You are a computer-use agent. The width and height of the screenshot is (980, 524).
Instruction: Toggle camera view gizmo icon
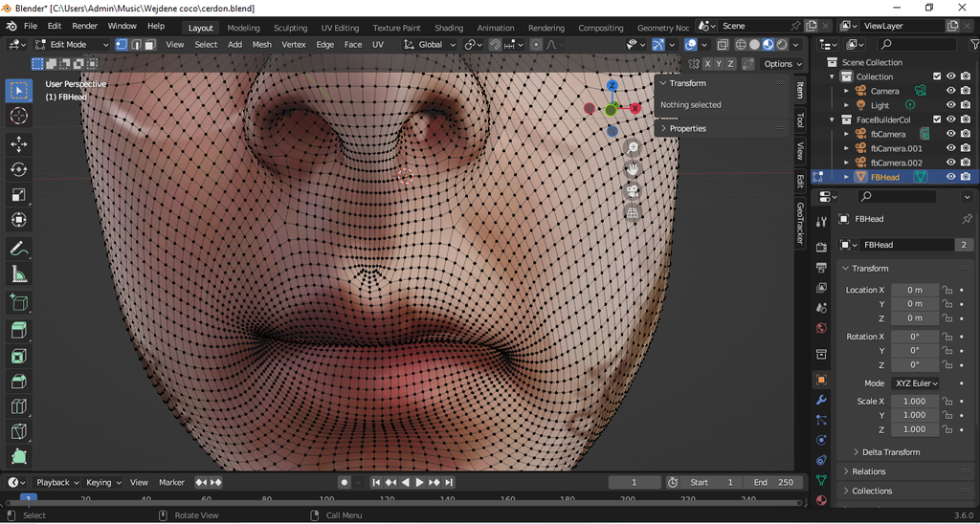pyautogui.click(x=633, y=191)
